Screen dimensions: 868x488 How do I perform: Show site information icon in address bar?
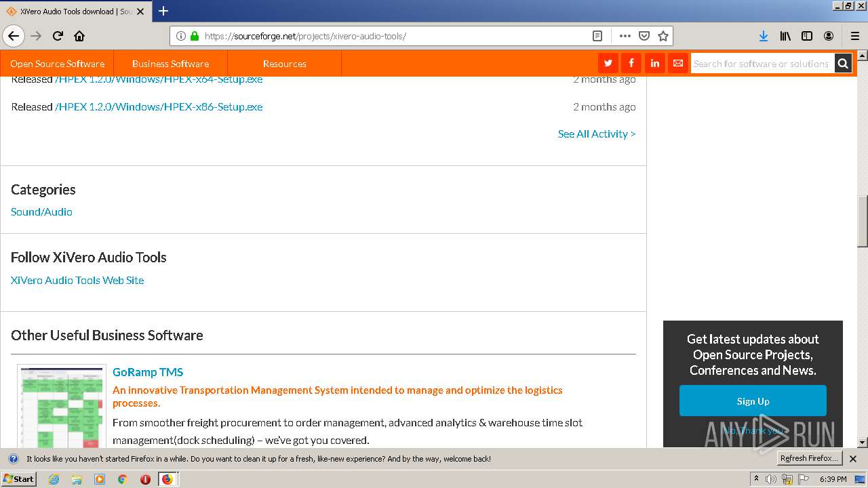tap(181, 36)
